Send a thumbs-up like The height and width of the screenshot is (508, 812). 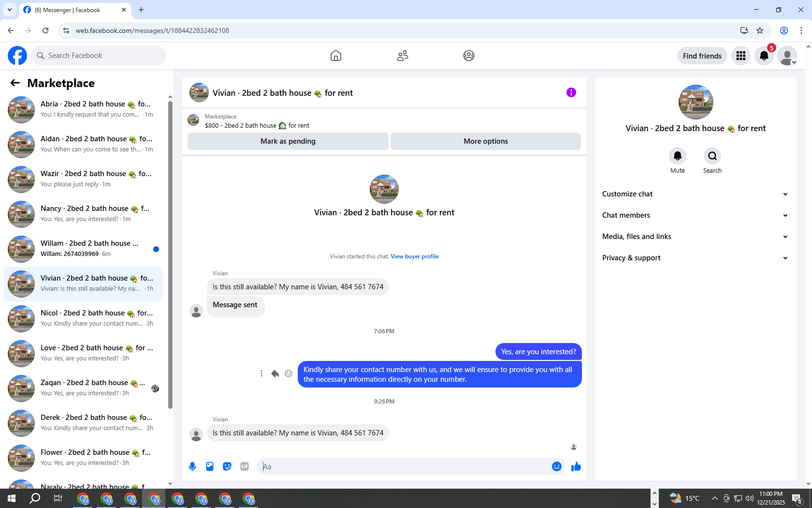click(576, 466)
